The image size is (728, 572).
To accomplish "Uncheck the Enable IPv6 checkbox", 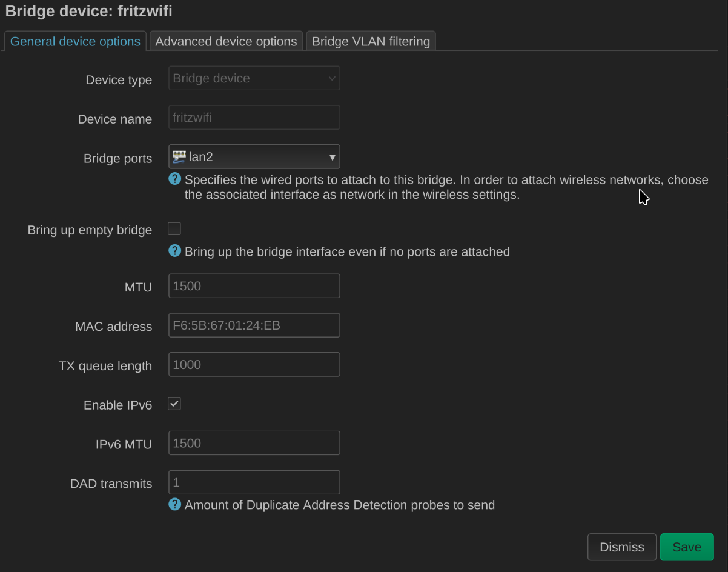I will click(x=174, y=404).
